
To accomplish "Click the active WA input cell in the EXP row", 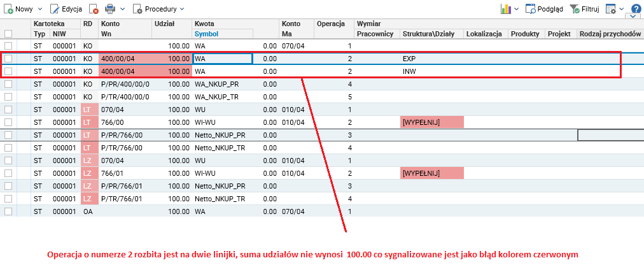I will tap(223, 59).
